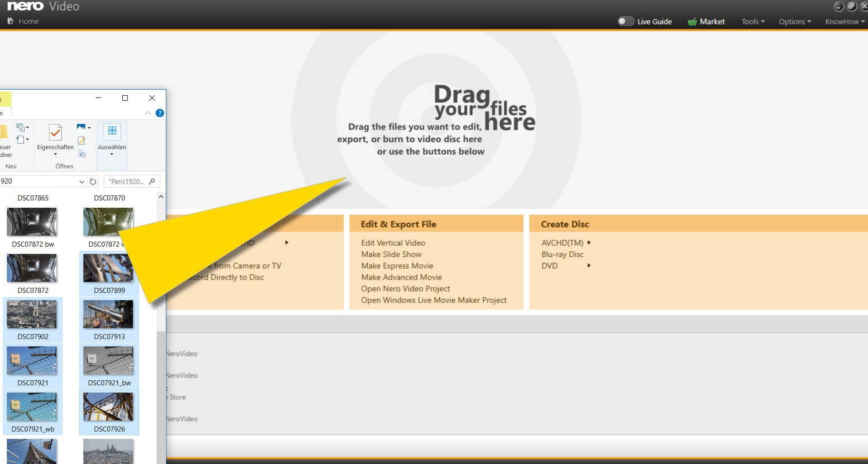Select the DSC07913 thumbnail
Viewport: 868px width, 464px height.
108,314
